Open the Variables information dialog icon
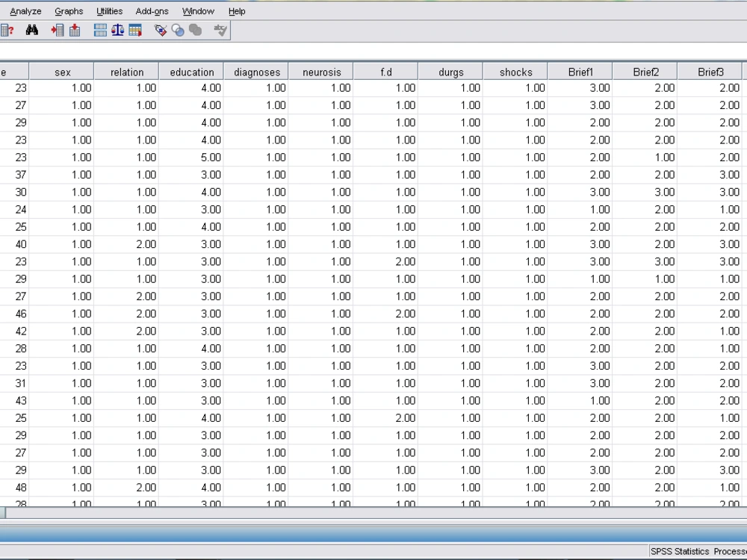 [9, 30]
